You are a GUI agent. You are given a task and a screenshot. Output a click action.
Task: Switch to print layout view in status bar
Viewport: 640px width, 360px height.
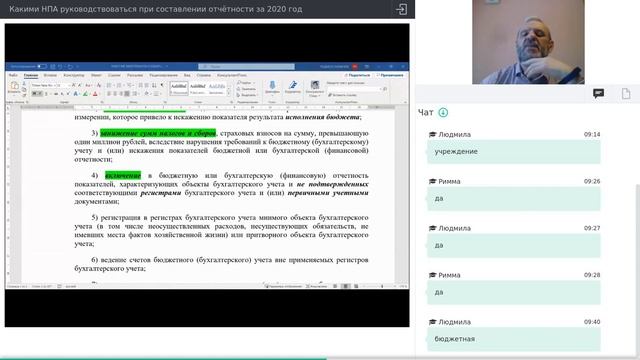coord(345,286)
